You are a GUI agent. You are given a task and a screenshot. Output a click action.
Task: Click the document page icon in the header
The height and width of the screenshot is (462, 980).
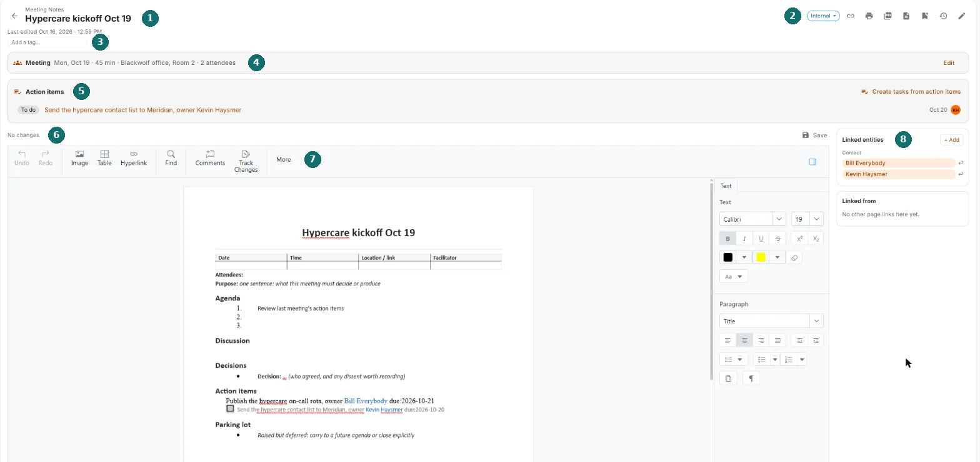pos(906,16)
